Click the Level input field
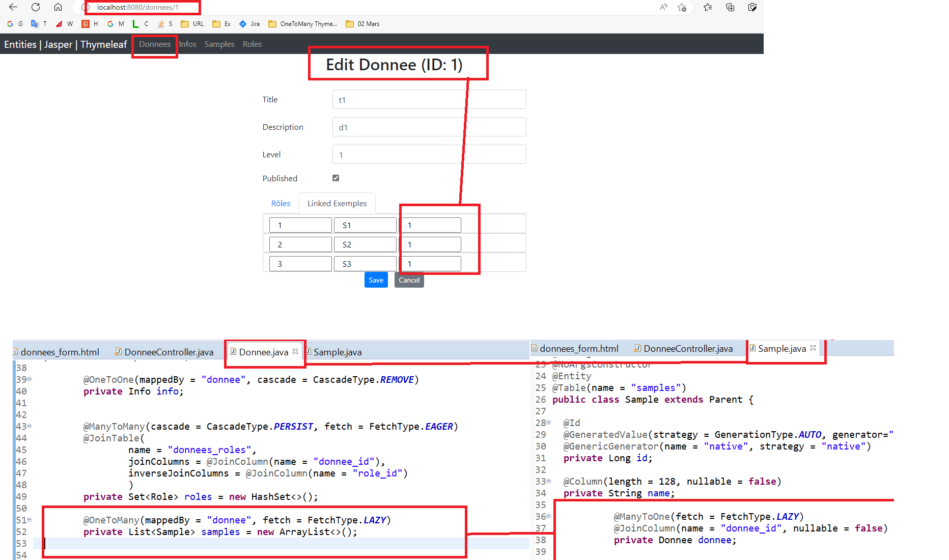This screenshot has width=949, height=560. [x=429, y=154]
